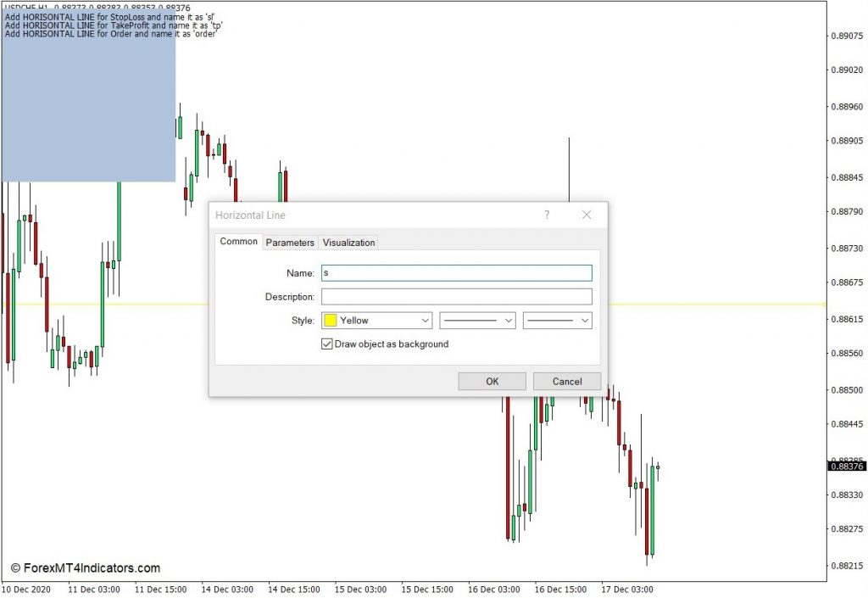The height and width of the screenshot is (598, 868).
Task: Expand the Yellow color dropdown
Action: [376, 321]
